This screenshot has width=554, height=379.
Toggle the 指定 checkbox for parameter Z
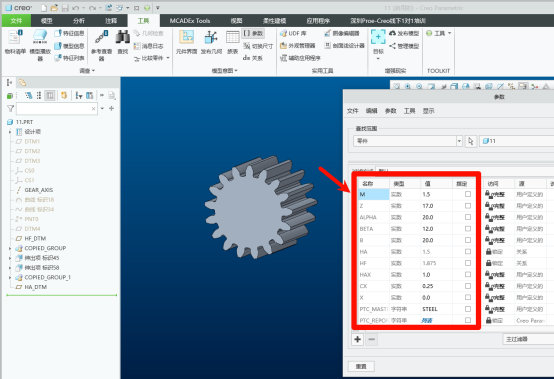[x=468, y=206]
